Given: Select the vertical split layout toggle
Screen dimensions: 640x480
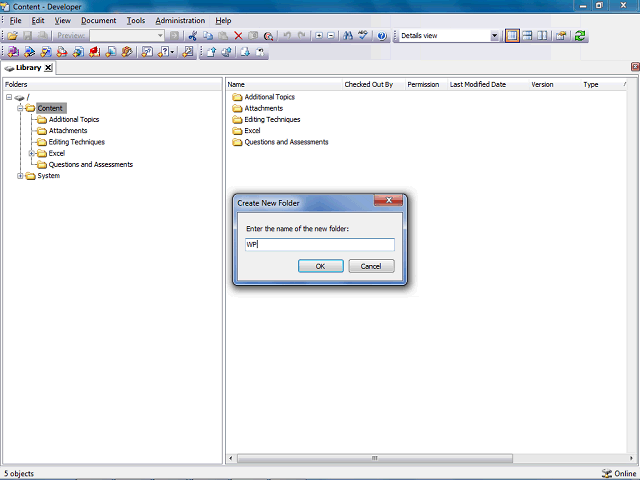Looking at the screenshot, I should [x=542, y=36].
